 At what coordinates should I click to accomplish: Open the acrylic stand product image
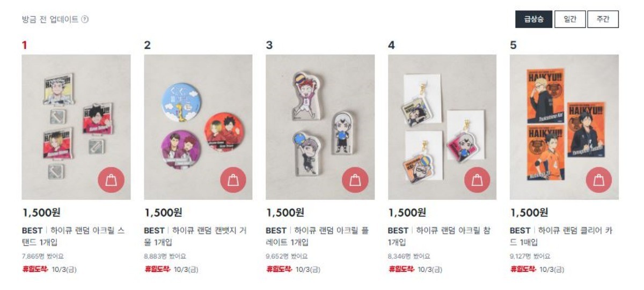point(76,127)
